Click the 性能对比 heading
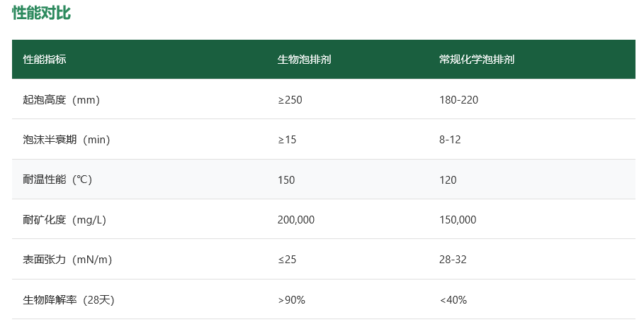This screenshot has width=644, height=332. pos(41,13)
